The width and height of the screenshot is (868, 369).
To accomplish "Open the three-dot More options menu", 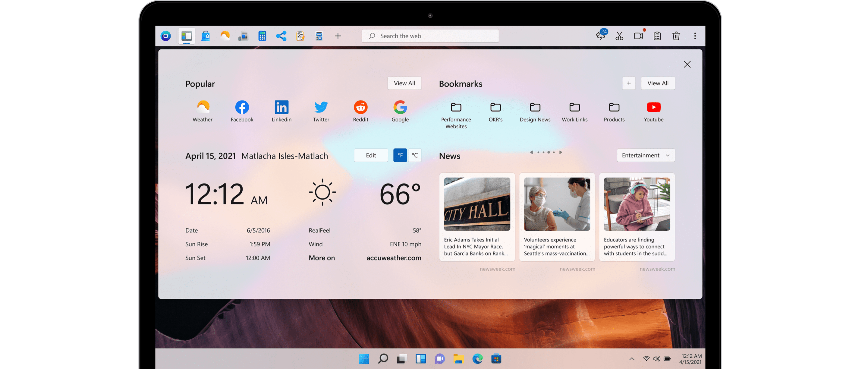I will pyautogui.click(x=695, y=36).
